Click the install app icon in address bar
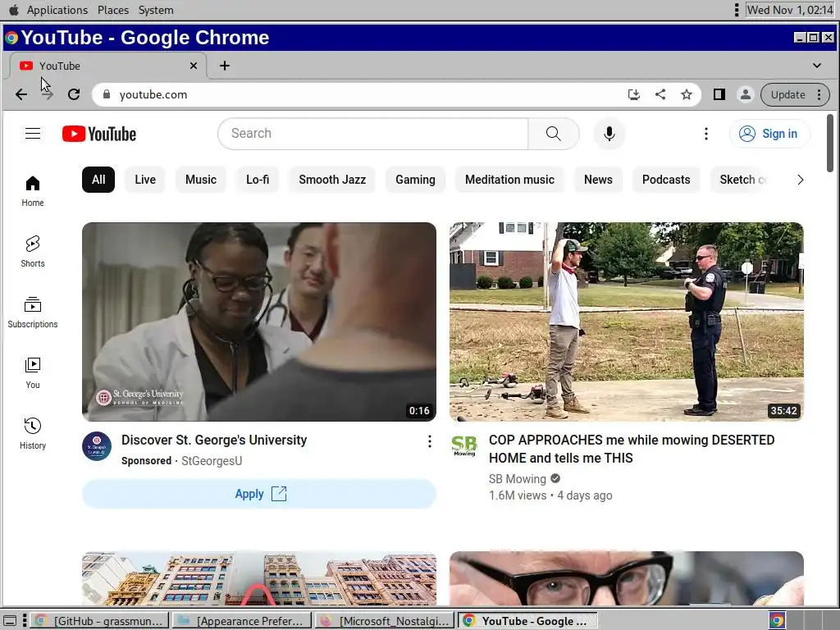Screen dimensions: 840x630 click(x=634, y=95)
